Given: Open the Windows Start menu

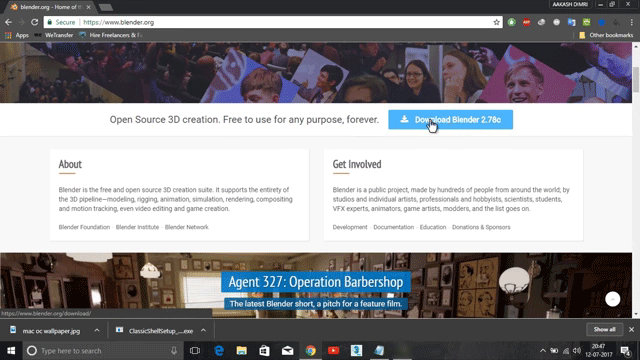Looking at the screenshot, I should [11, 351].
